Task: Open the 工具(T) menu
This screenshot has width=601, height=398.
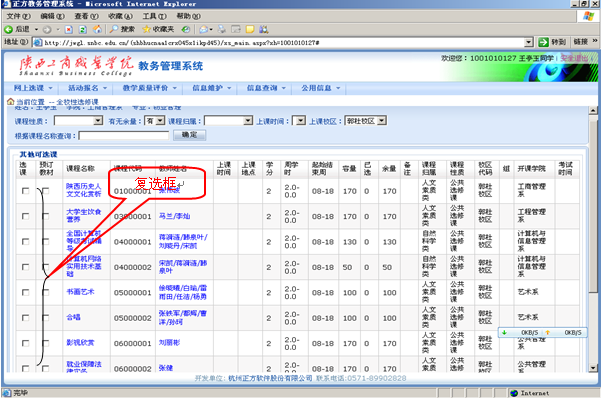Action: click(154, 16)
